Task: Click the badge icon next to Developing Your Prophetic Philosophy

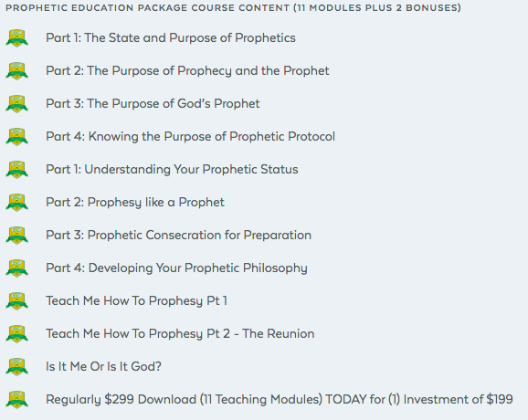Action: [x=16, y=268]
